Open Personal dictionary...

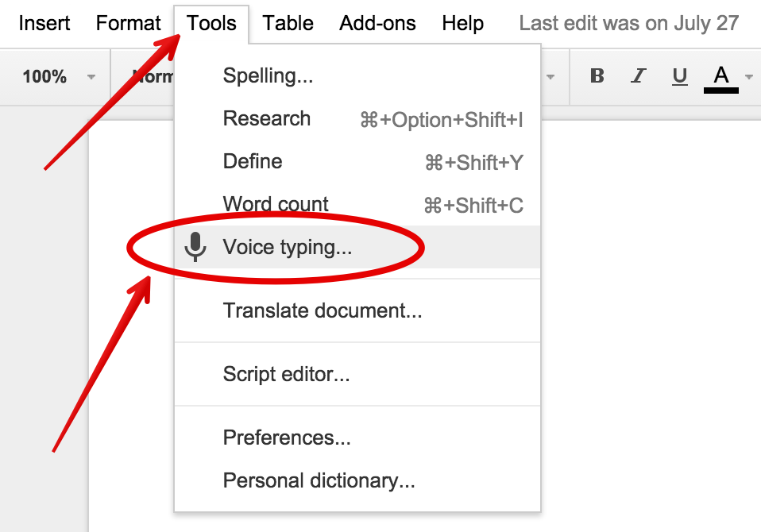point(319,480)
